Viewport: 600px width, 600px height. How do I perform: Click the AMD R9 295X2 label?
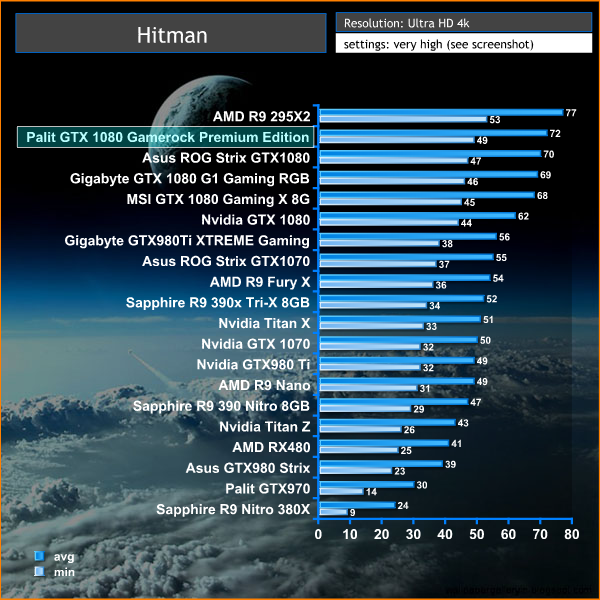point(261,116)
